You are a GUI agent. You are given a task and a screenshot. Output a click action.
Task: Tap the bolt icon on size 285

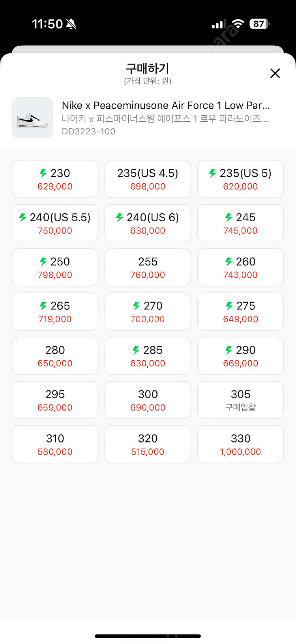pos(136,350)
